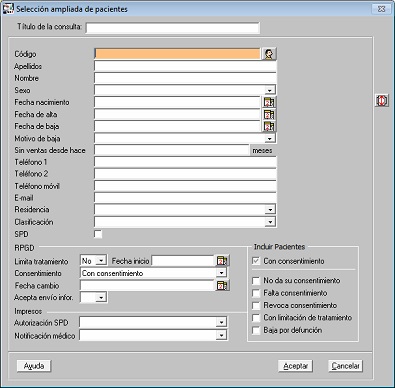Click the RPGD section label
Viewport: 395px width, 388px height.
click(24, 248)
